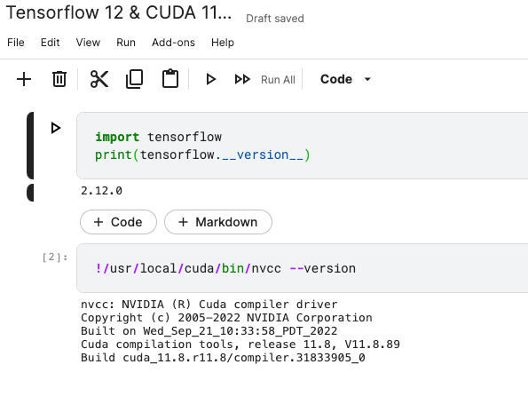Expand the cell type dropdown arrow

367,80
